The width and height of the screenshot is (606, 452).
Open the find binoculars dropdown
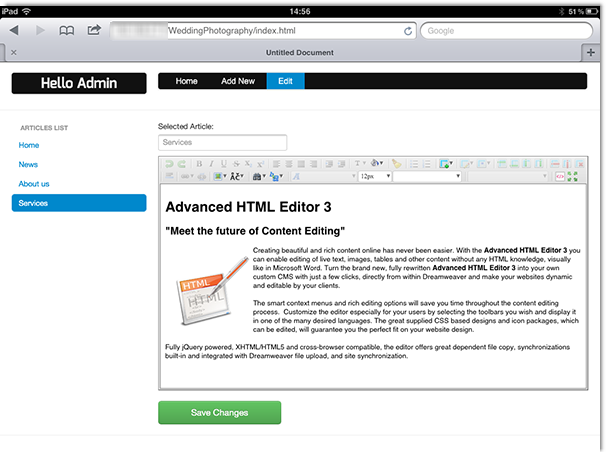[259, 176]
